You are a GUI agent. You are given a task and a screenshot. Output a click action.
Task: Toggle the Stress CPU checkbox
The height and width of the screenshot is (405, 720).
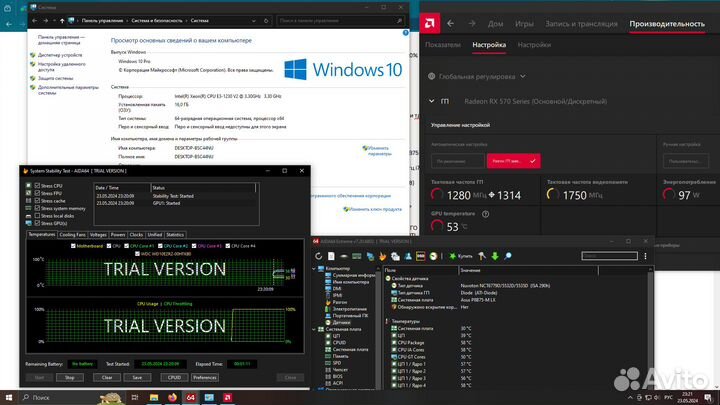37,186
